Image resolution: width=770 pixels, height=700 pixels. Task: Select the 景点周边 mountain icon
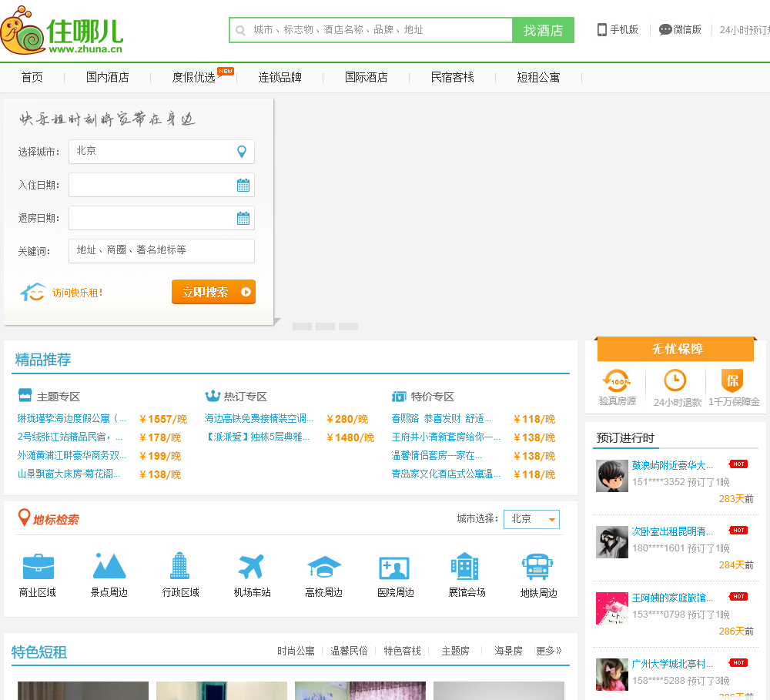coord(109,565)
